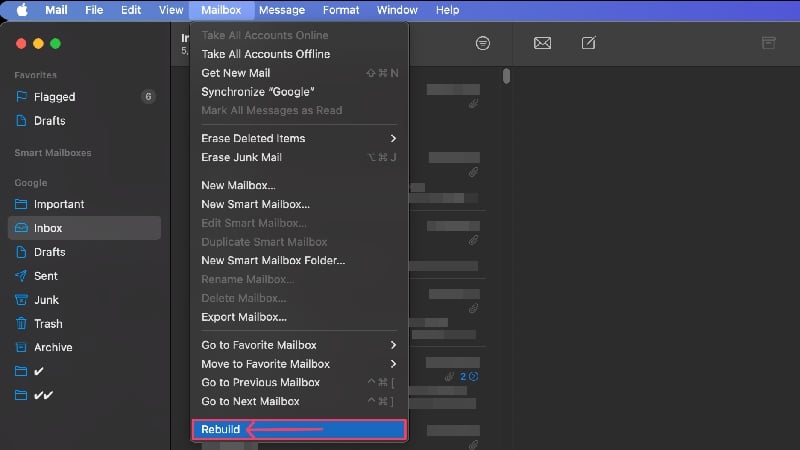
Task: Click the message list scrollbar thumb
Action: point(506,76)
